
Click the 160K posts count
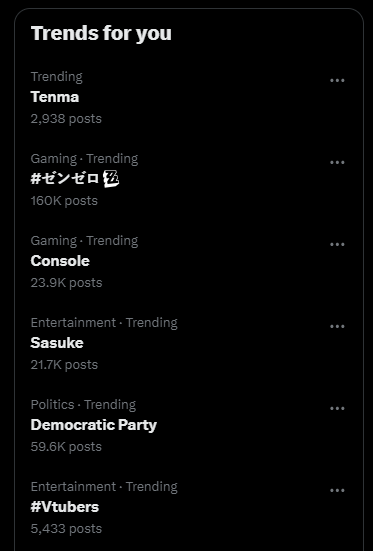coord(64,201)
